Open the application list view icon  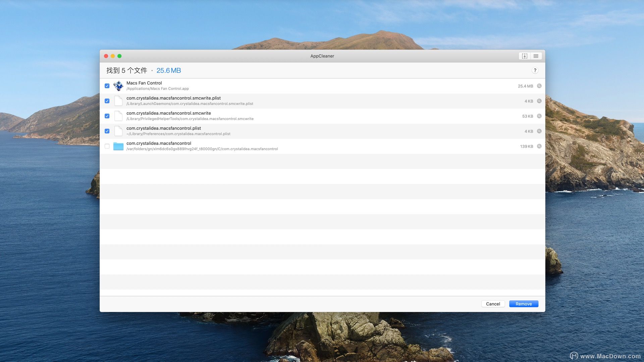(536, 56)
